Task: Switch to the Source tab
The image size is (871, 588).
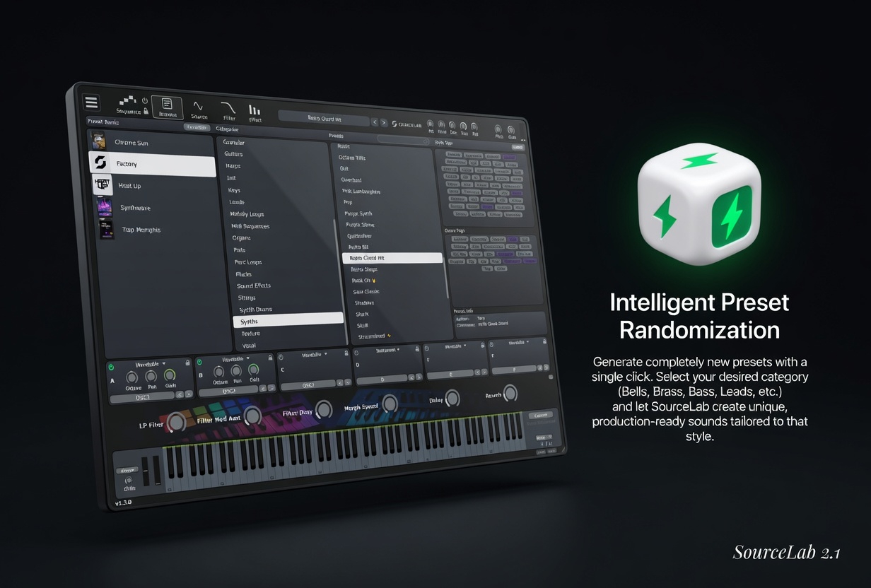Action: click(x=199, y=110)
